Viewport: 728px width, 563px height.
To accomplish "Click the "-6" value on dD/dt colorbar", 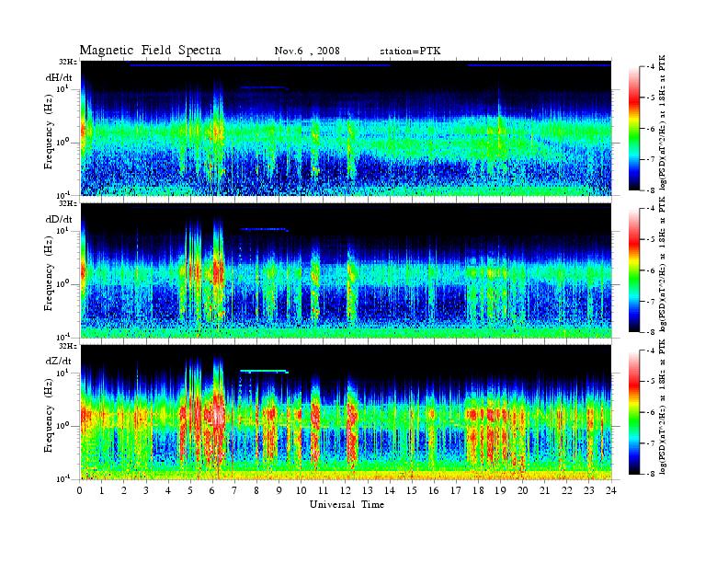I will (651, 270).
